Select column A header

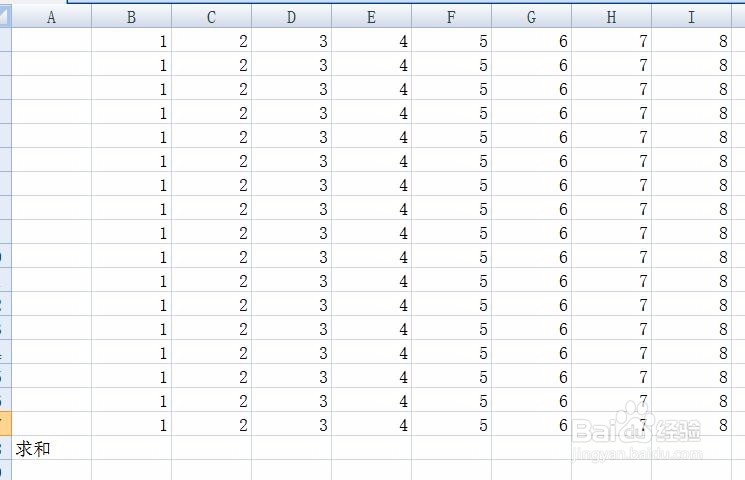51,17
